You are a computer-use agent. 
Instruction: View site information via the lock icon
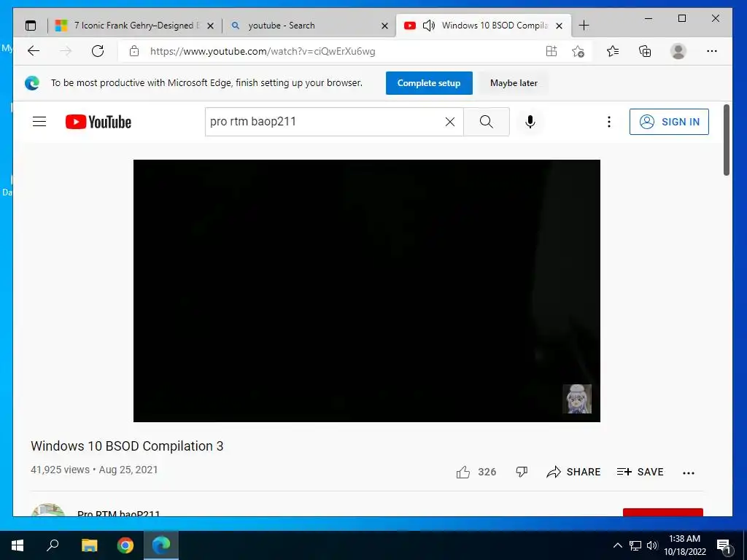click(134, 51)
